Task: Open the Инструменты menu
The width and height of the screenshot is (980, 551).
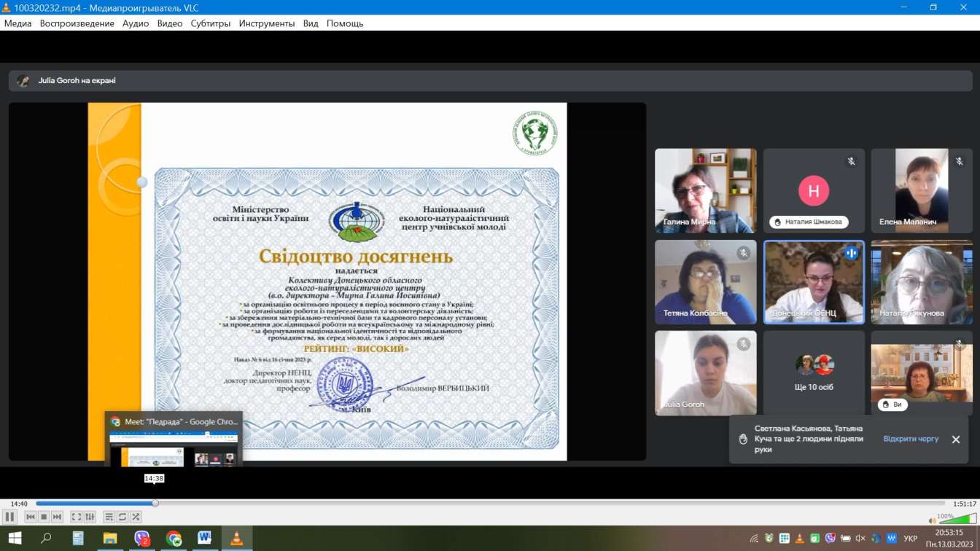Action: coord(266,23)
